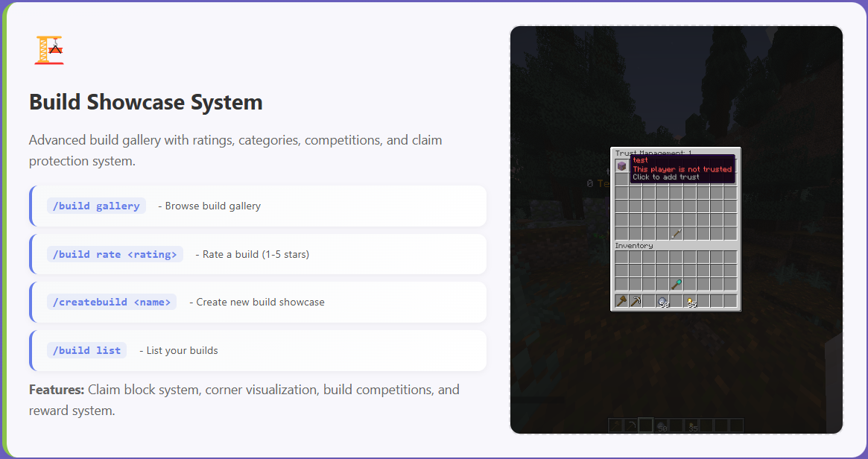Click the arrow item in the trust grid

pos(676,233)
